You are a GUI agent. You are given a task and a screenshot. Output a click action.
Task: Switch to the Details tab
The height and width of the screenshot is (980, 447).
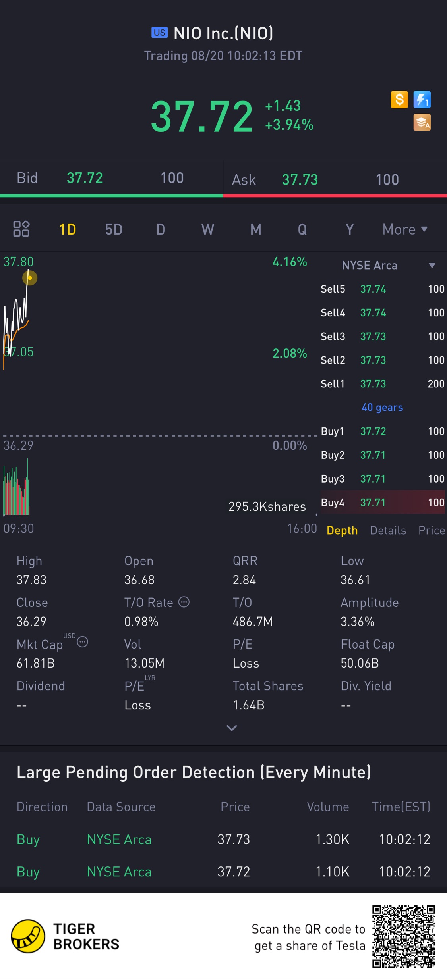coord(388,530)
